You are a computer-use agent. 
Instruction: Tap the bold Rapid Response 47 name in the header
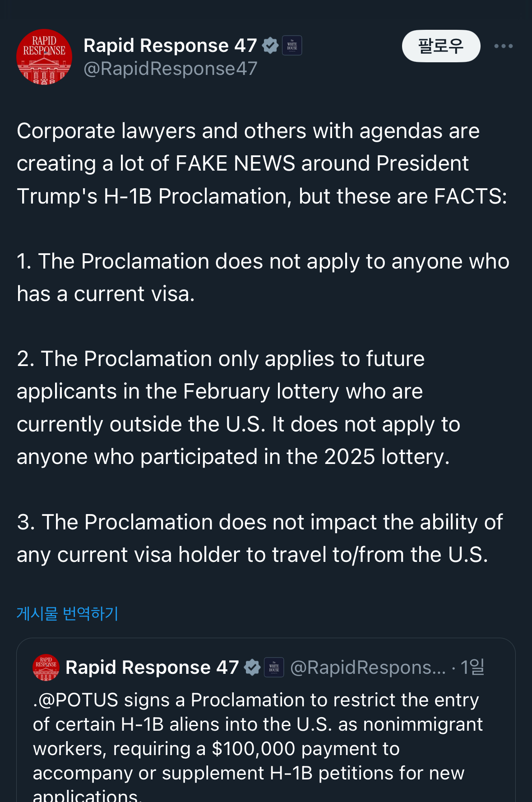coord(170,46)
